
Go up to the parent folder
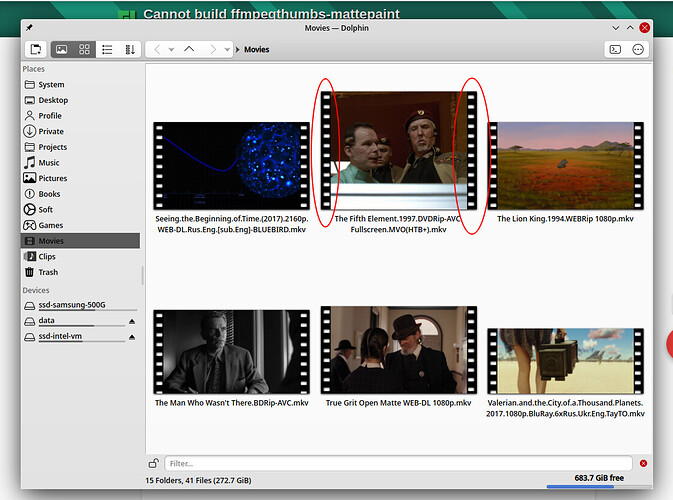[189, 49]
